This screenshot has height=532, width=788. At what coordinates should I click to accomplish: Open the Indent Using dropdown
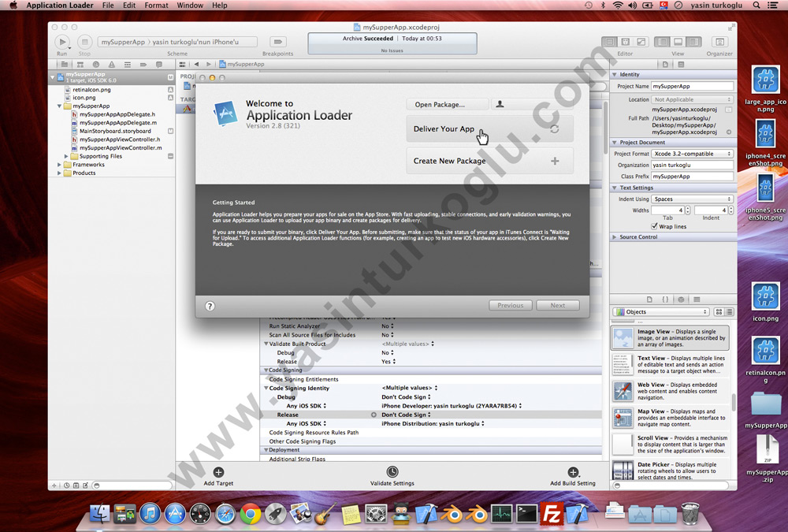click(x=692, y=199)
